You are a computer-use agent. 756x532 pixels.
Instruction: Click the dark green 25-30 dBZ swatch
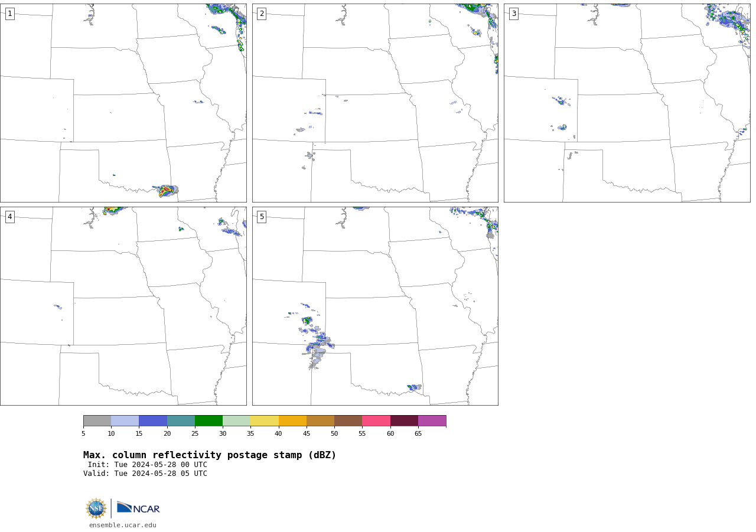pyautogui.click(x=208, y=421)
